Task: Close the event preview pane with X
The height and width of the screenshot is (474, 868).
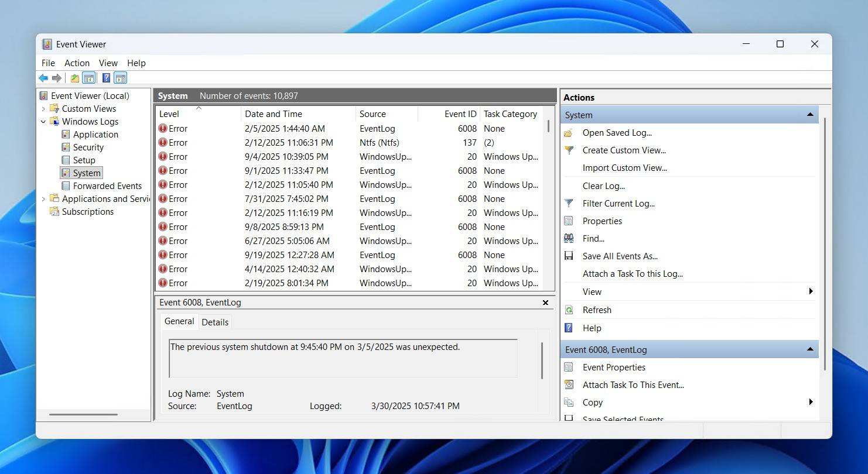Action: (545, 303)
